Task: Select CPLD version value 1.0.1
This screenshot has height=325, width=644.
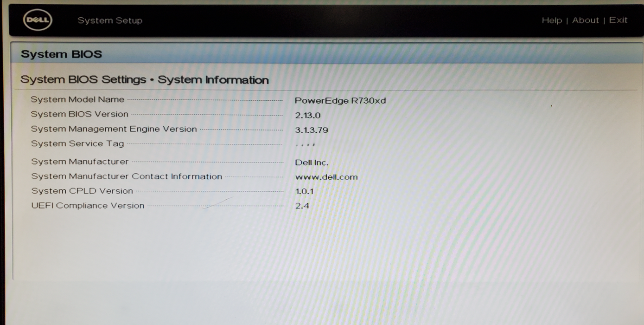Action: pos(305,191)
